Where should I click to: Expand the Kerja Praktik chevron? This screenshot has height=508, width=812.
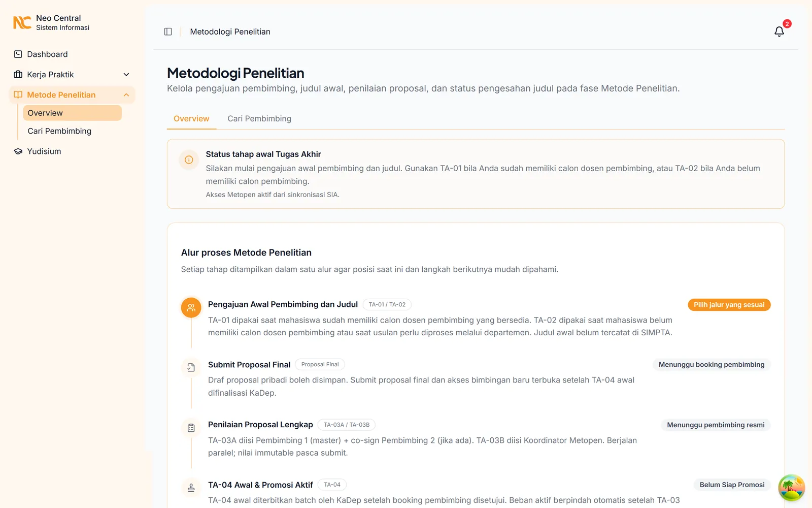[x=126, y=75]
